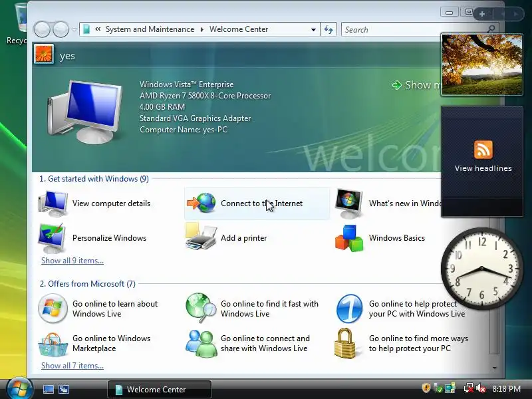532x399 pixels.
Task: Click the Windows Sidebar tray icon
Action: tap(450, 388)
